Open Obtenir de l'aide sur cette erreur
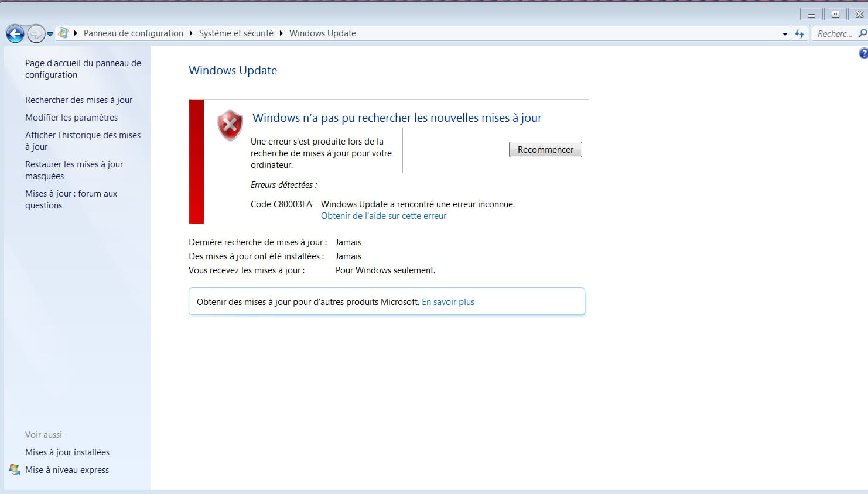The image size is (868, 494). point(384,216)
